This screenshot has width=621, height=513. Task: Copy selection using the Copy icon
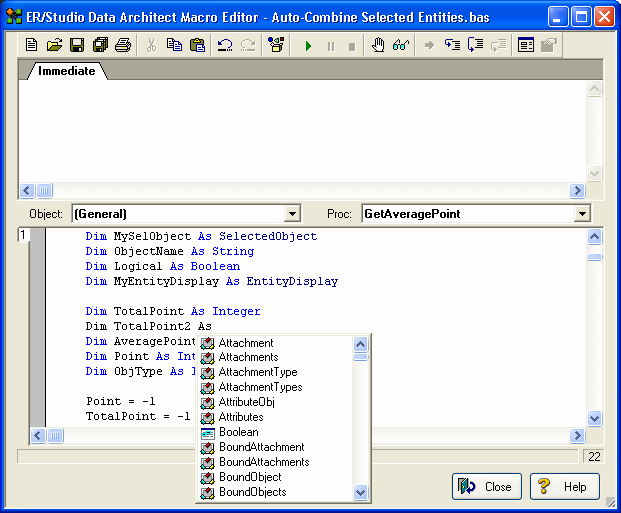[174, 45]
